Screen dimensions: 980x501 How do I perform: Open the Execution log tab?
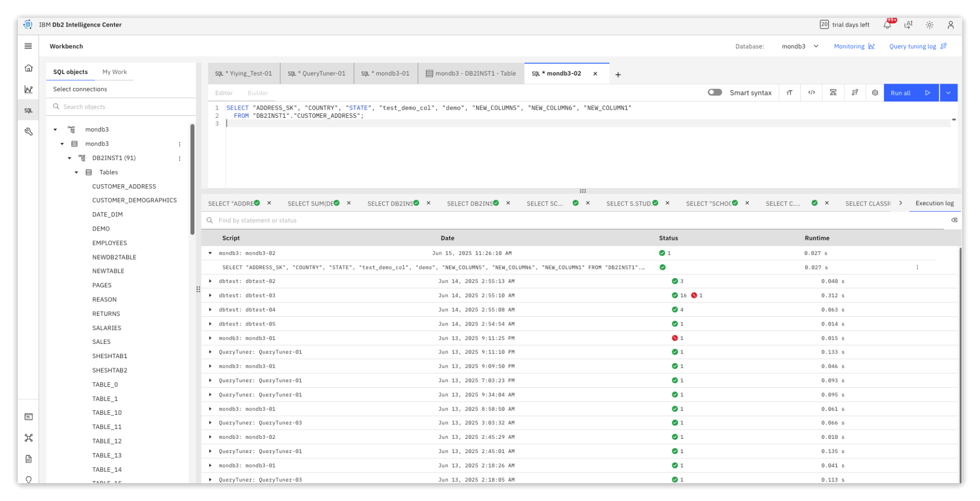(x=935, y=203)
